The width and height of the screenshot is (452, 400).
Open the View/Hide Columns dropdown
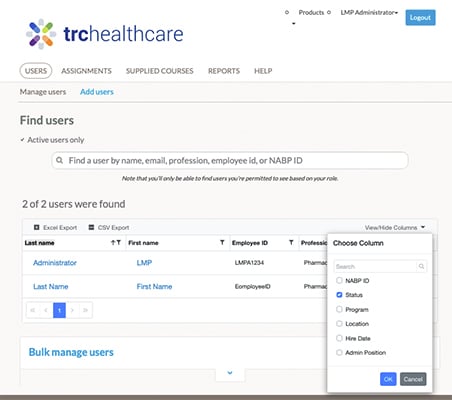click(395, 227)
